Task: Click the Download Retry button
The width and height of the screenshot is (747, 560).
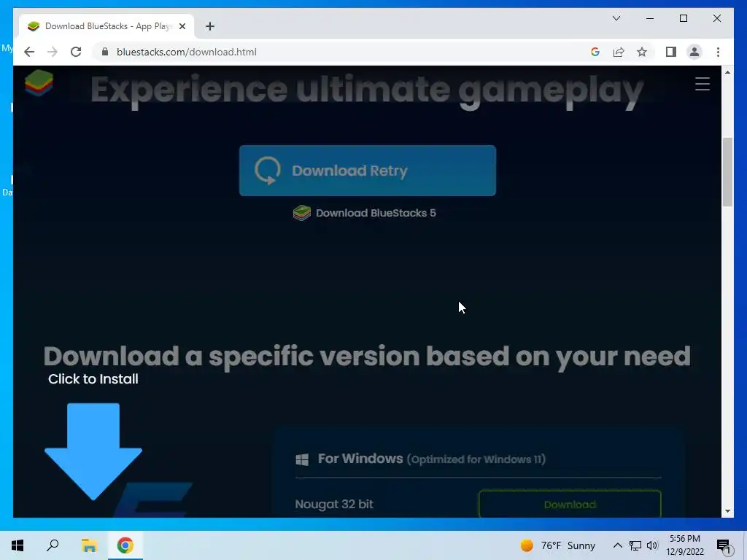Action: [x=368, y=171]
